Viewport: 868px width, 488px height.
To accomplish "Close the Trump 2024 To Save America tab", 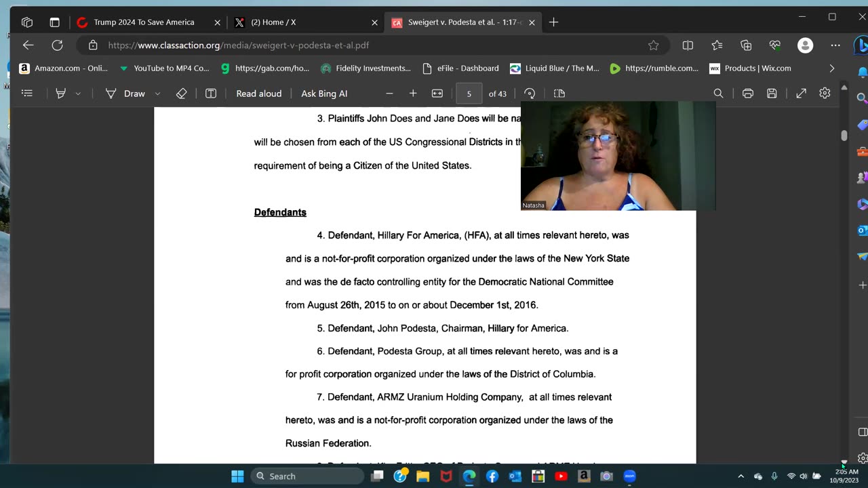I will pyautogui.click(x=217, y=22).
